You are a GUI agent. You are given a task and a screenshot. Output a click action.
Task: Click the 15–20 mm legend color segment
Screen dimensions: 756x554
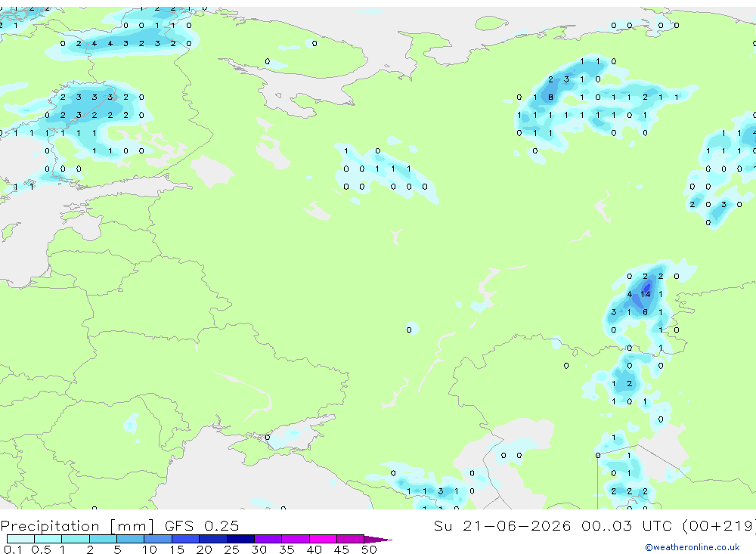tap(186, 539)
